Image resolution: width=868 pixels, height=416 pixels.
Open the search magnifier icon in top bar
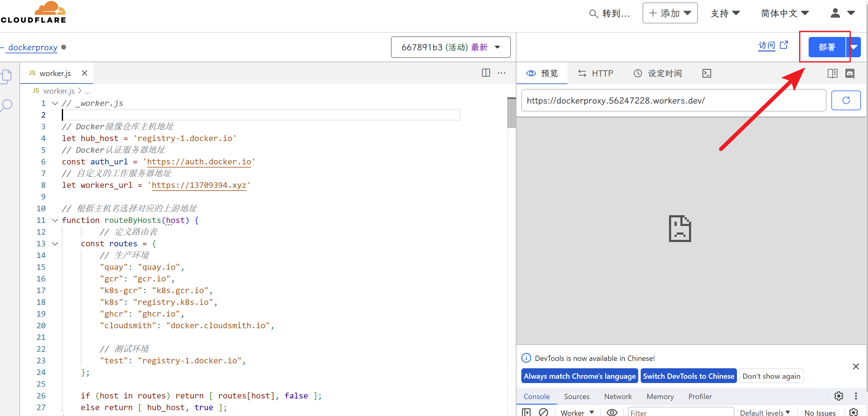[593, 14]
